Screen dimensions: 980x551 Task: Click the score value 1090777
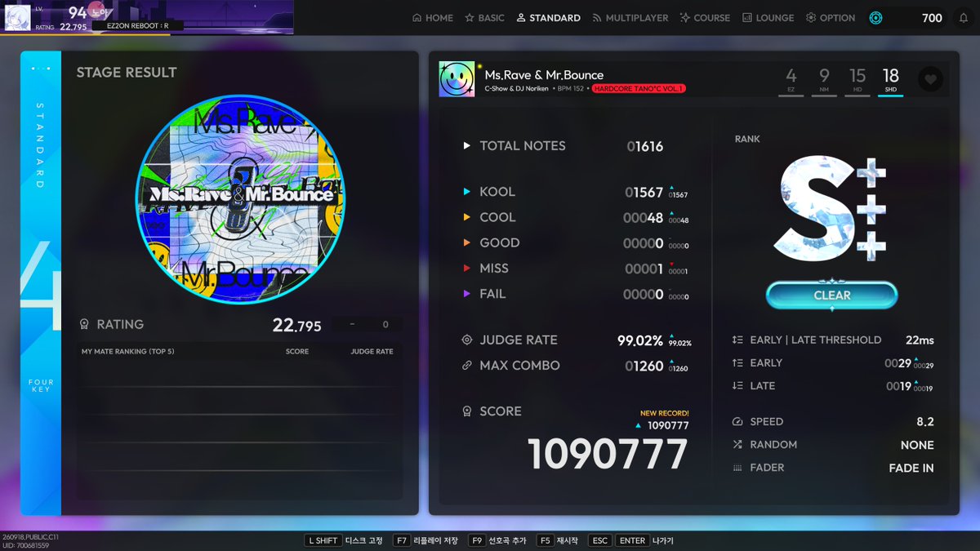point(608,454)
